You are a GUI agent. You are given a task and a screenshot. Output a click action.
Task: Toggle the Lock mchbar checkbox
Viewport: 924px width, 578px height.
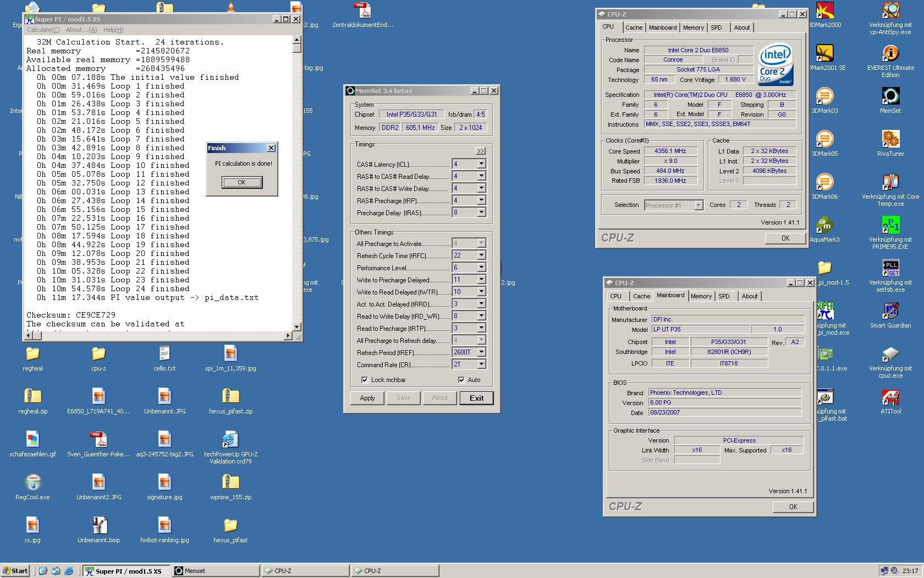365,380
